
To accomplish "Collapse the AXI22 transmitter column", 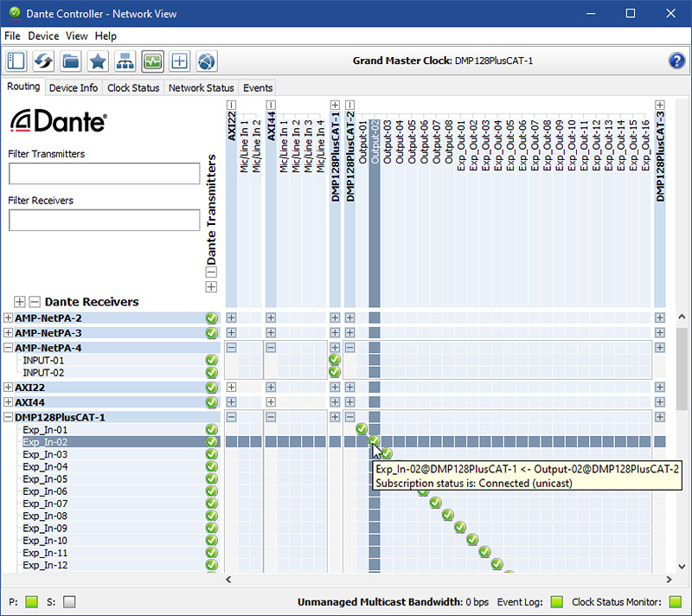I will [231, 105].
